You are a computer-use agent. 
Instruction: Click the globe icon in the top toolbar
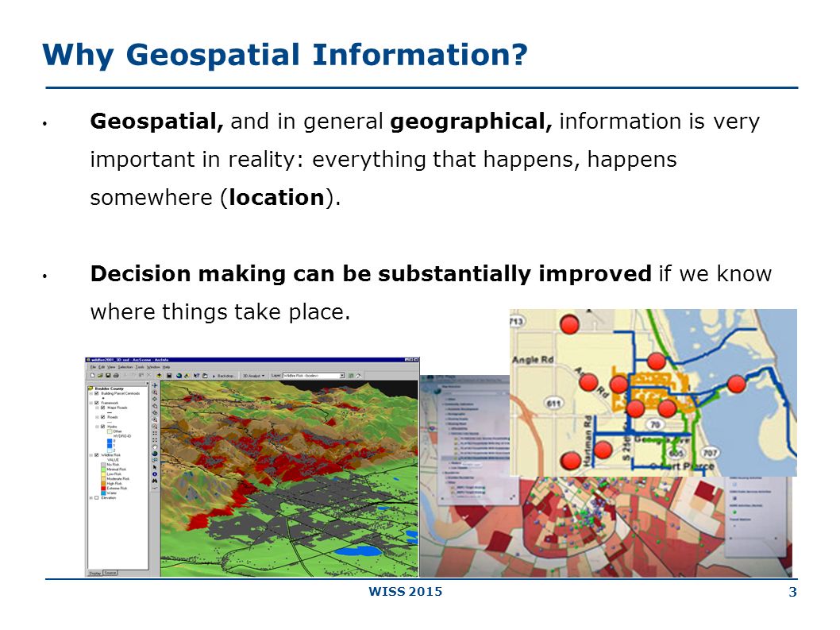(179, 375)
